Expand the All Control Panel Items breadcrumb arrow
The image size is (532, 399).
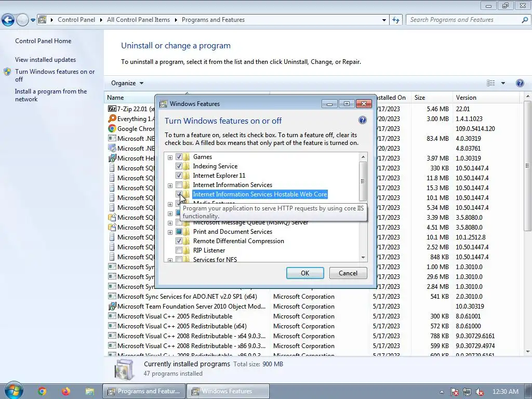point(176,20)
